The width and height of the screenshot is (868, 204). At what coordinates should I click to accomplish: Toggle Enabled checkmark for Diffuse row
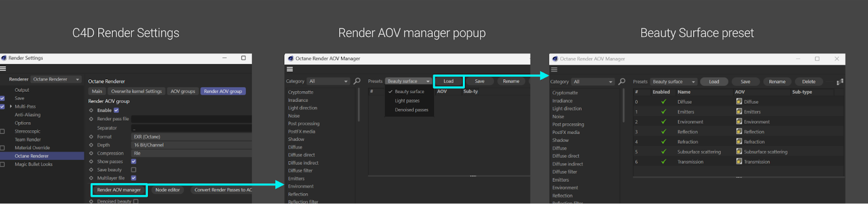point(663,101)
